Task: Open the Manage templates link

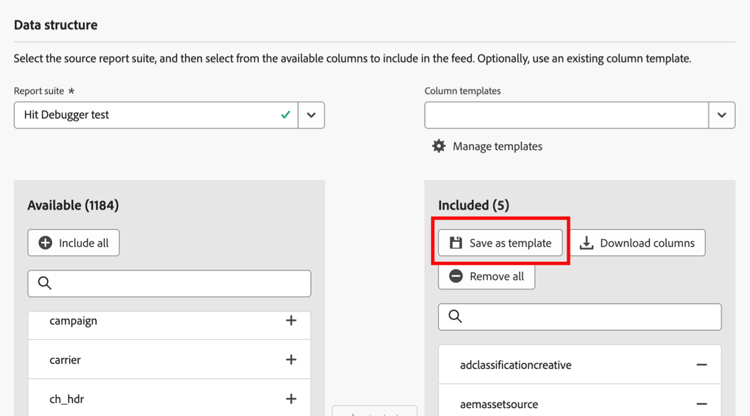Action: (497, 146)
